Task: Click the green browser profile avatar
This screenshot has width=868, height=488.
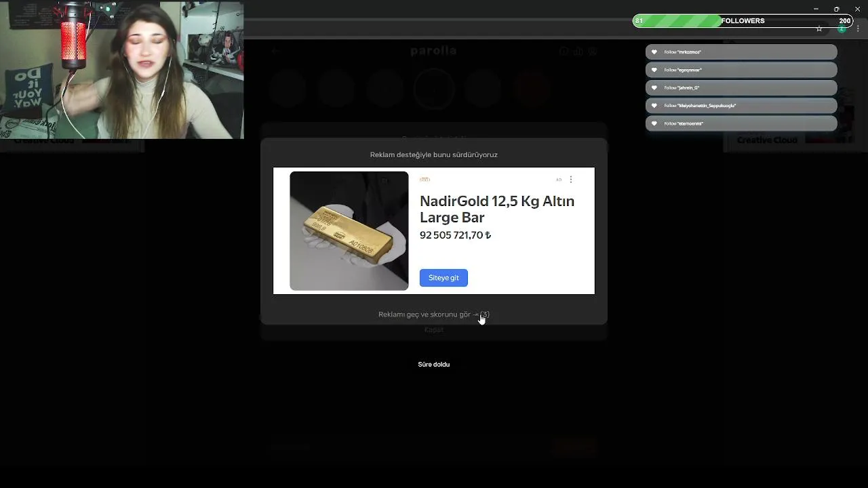Action: 842,29
